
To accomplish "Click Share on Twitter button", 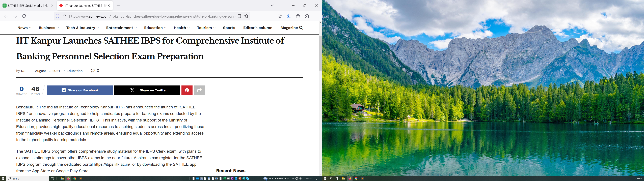I will coord(147,90).
